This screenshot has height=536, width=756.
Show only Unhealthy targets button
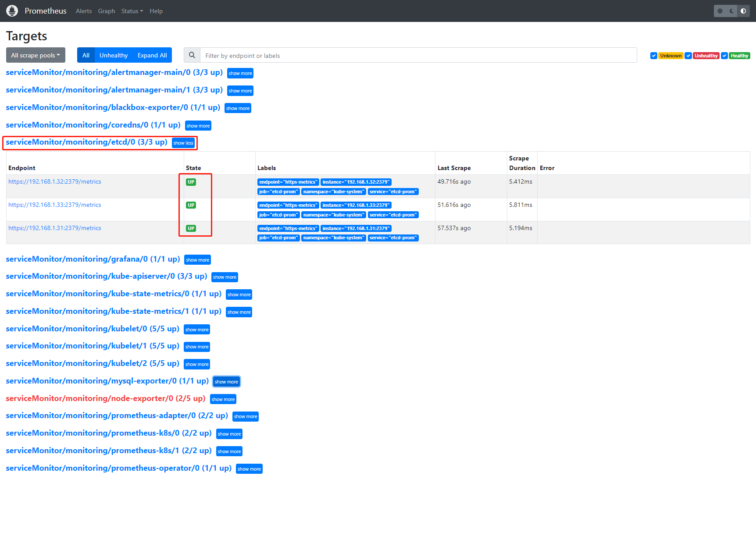[114, 55]
